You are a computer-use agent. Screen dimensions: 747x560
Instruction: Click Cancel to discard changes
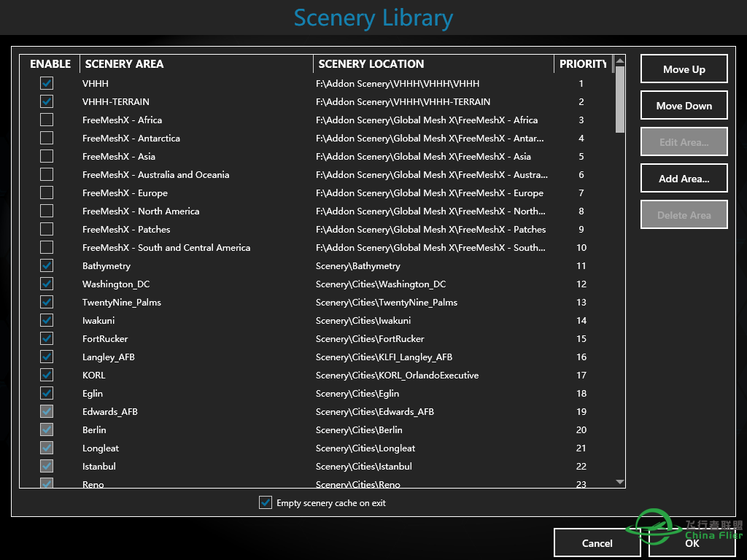click(x=597, y=543)
